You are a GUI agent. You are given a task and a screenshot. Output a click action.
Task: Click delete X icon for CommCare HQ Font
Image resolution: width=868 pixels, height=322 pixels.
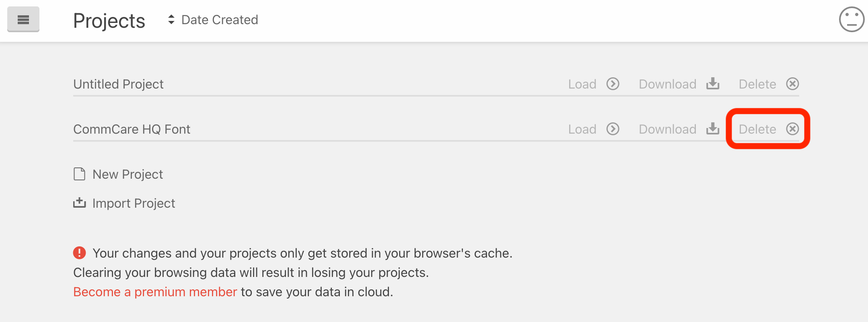(792, 129)
